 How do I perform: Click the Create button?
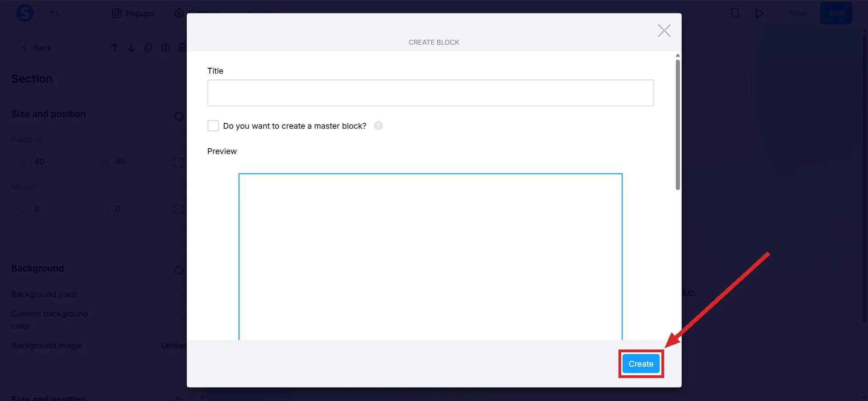[641, 364]
